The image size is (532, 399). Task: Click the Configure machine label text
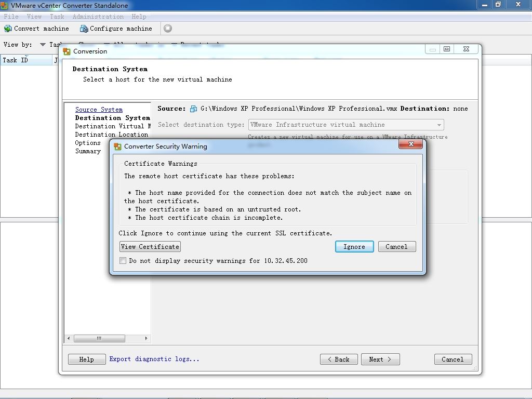coord(121,29)
